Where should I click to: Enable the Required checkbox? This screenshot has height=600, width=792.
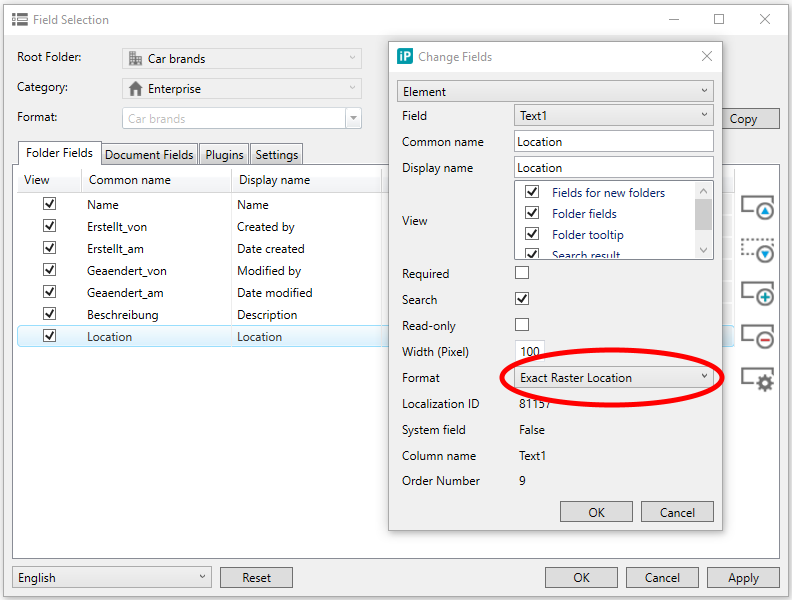pyautogui.click(x=521, y=273)
